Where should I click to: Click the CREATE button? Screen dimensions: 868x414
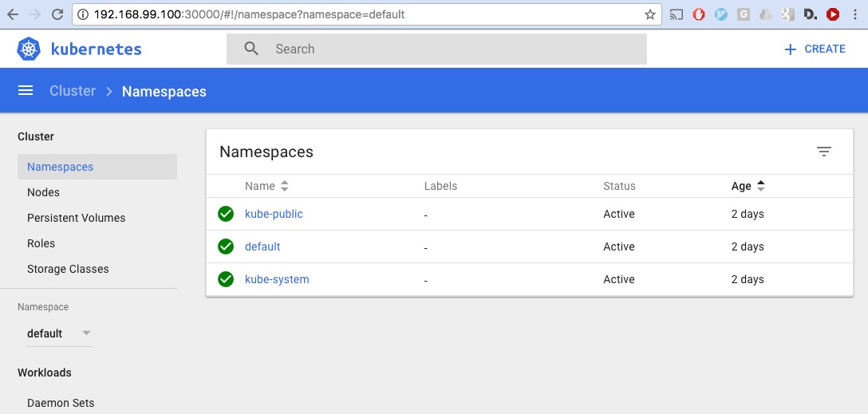pos(815,49)
